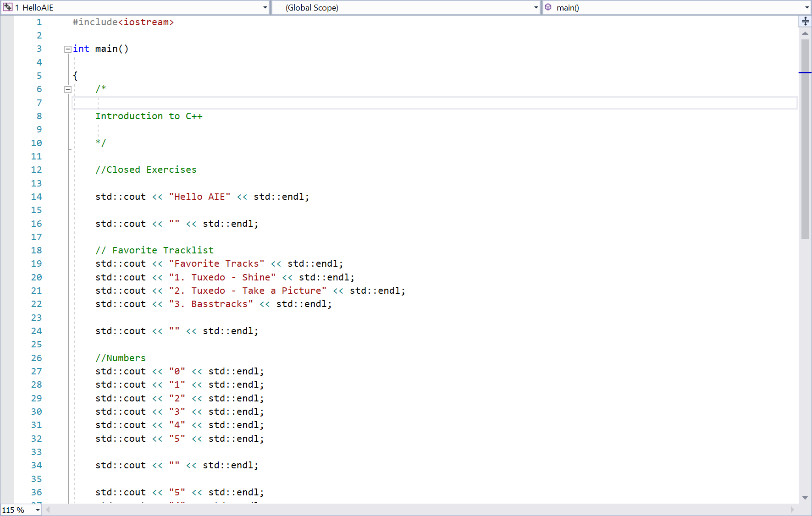Click the opening brace on line 5
The height and width of the screenshot is (516, 812).
pos(75,76)
